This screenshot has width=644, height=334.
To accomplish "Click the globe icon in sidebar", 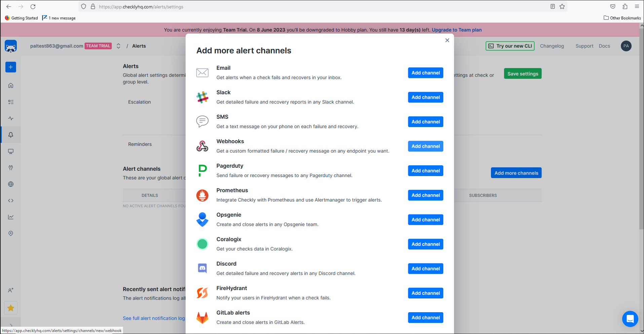I will [11, 184].
